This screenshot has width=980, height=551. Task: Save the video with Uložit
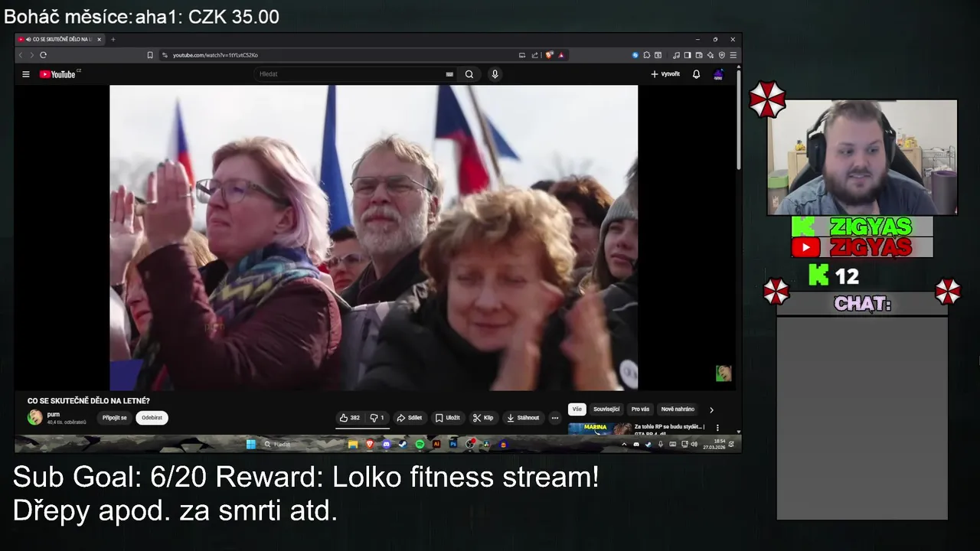(x=448, y=418)
